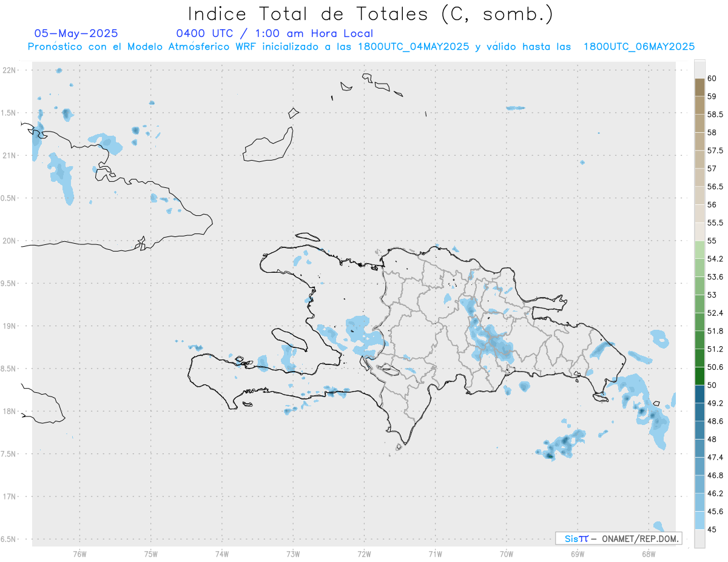This screenshot has height=562, width=728.
Task: Click the longitude label "68W"
Action: point(648,554)
